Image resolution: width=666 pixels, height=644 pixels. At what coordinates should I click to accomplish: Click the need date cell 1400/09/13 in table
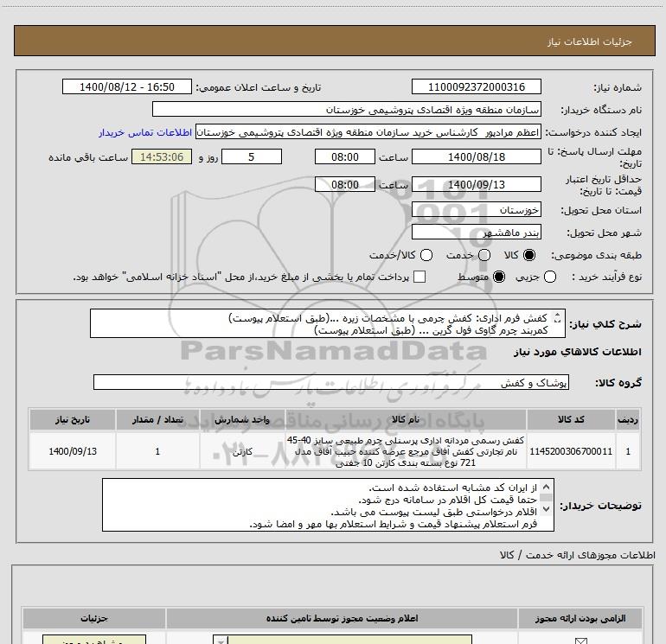(x=73, y=451)
